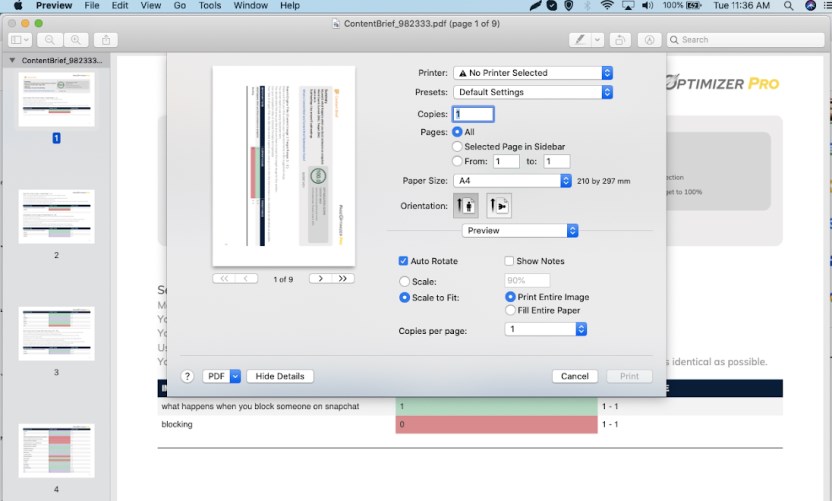Viewport: 832px width, 501px height.
Task: Select the Scale to Fit radio button
Action: pyautogui.click(x=404, y=297)
